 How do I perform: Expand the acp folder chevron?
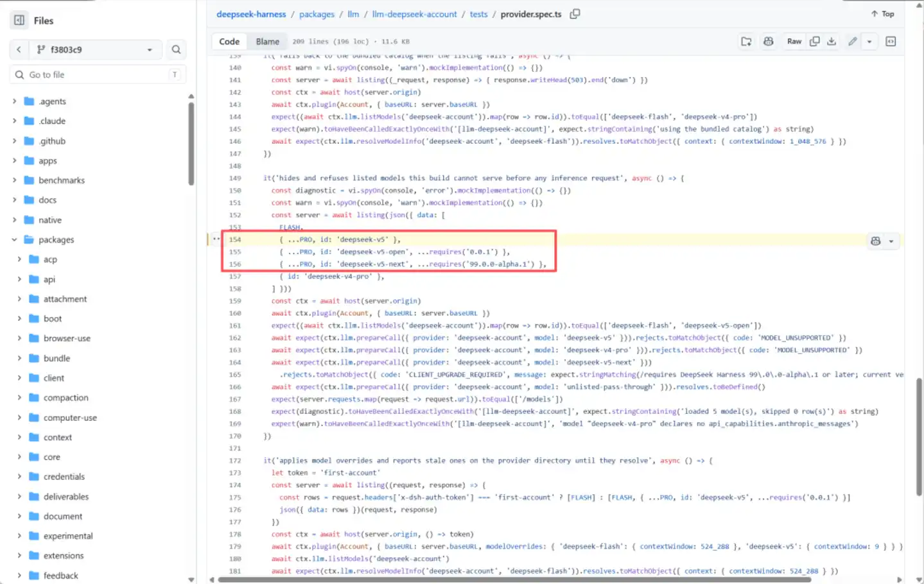pyautogui.click(x=19, y=259)
